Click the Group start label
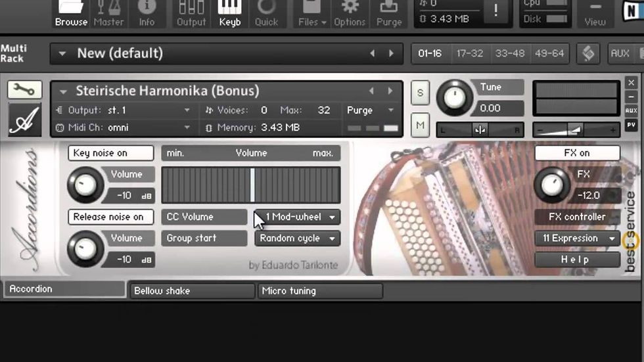The height and width of the screenshot is (362, 644). pos(204,238)
